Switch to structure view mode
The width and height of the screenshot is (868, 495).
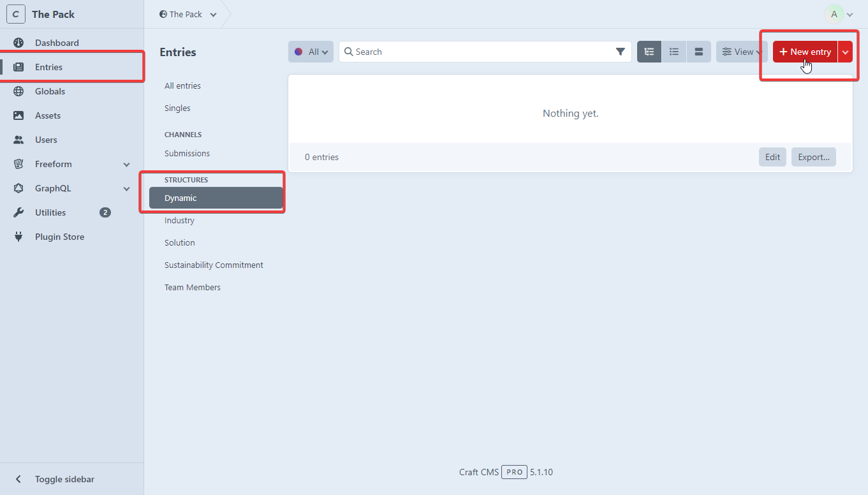pos(649,52)
